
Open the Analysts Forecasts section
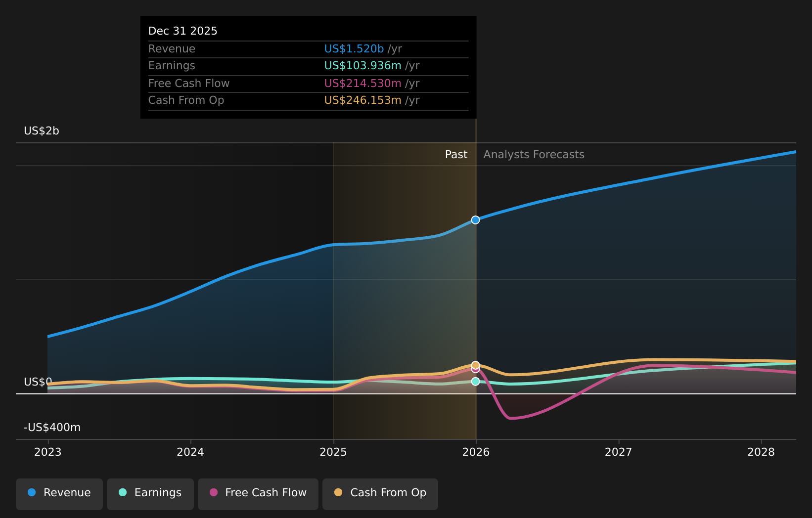pos(534,154)
